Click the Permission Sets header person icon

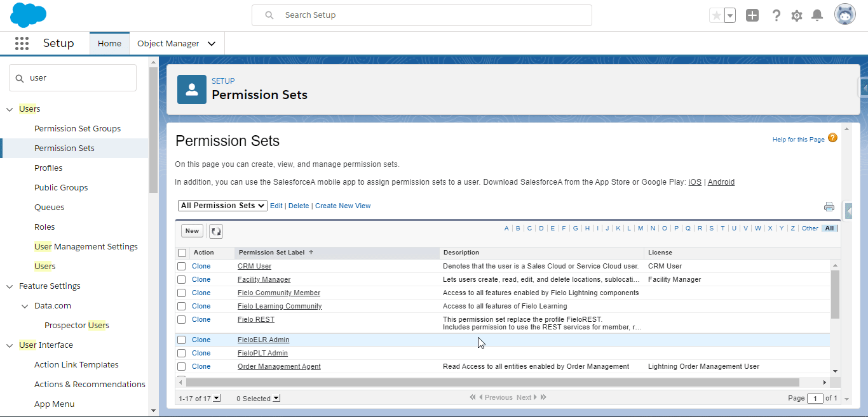(192, 89)
